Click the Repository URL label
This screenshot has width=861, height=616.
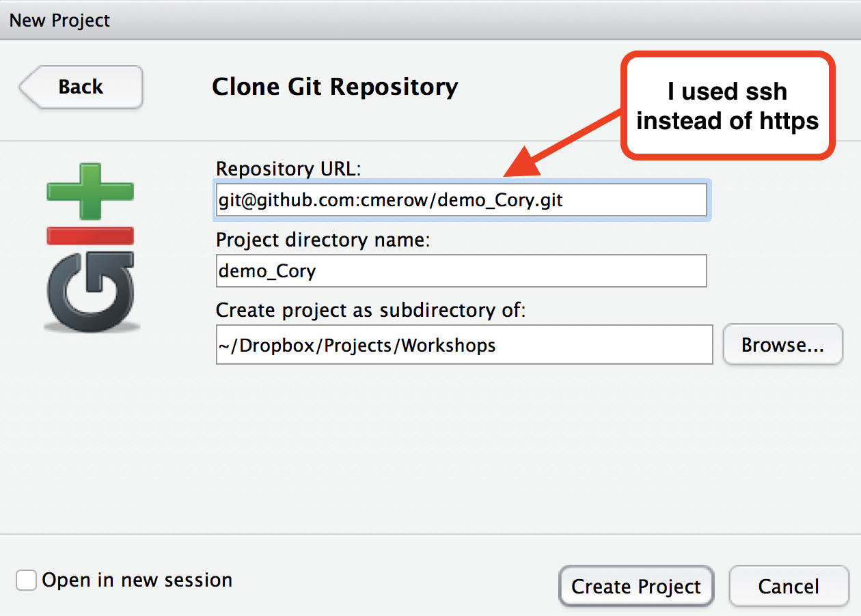(x=288, y=168)
